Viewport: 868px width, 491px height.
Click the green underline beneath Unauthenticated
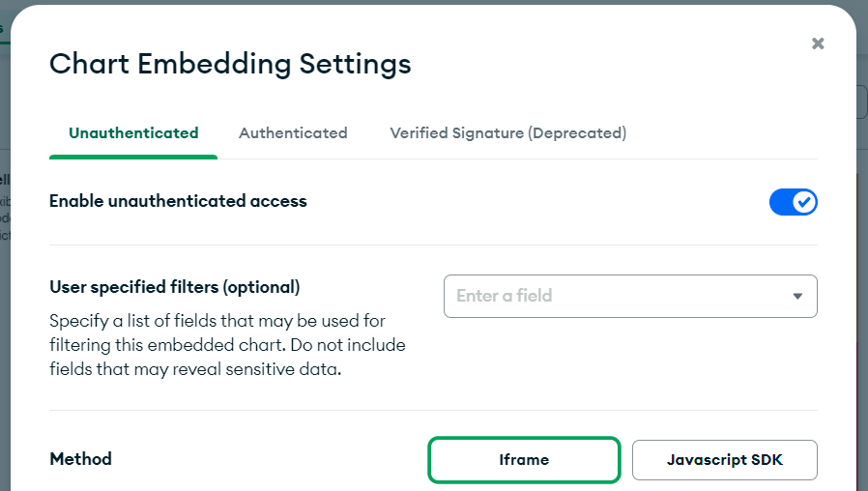coord(133,157)
